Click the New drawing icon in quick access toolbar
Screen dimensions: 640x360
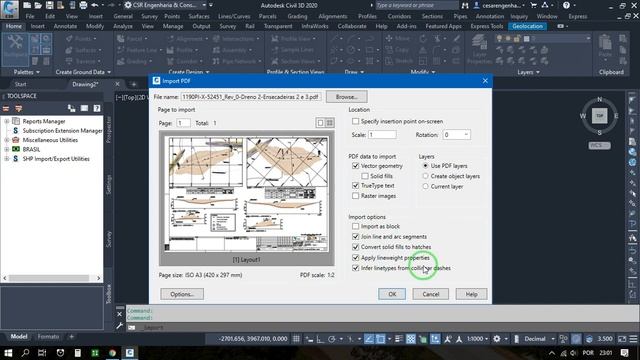(27, 5)
